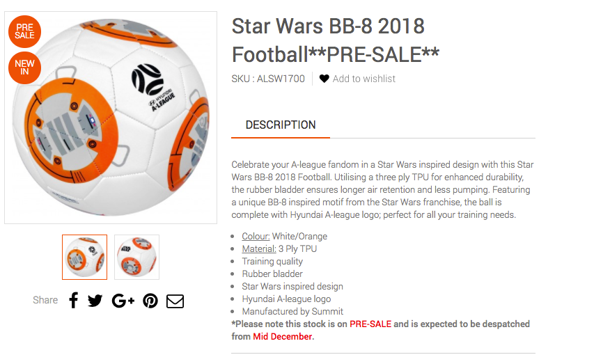Click the orange NEW IN badge
The width and height of the screenshot is (610, 364).
24,68
